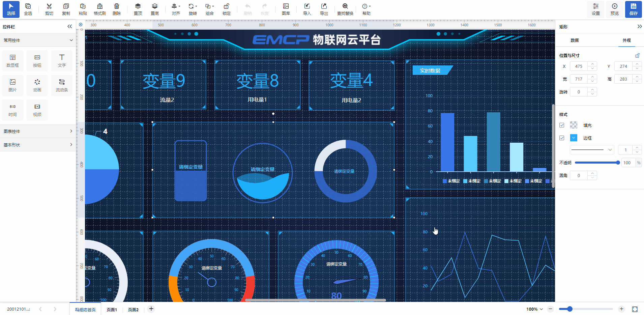Click the X position input field
The image size is (644, 315).
pyautogui.click(x=579, y=66)
